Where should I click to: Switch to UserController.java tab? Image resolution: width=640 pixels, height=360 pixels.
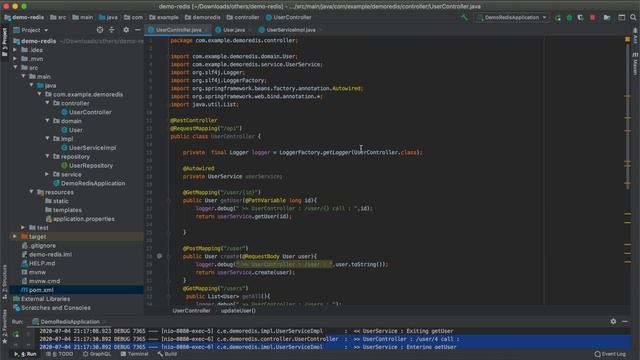point(178,30)
